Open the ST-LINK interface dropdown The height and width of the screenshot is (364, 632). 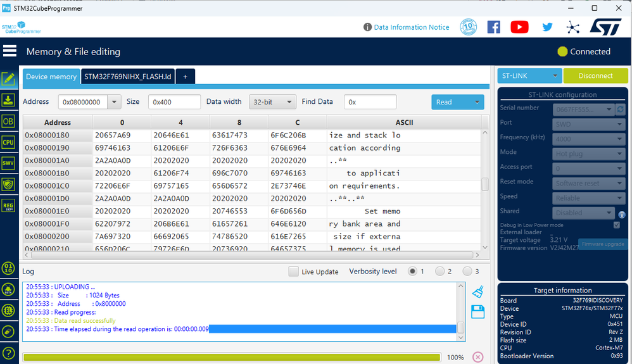[529, 76]
